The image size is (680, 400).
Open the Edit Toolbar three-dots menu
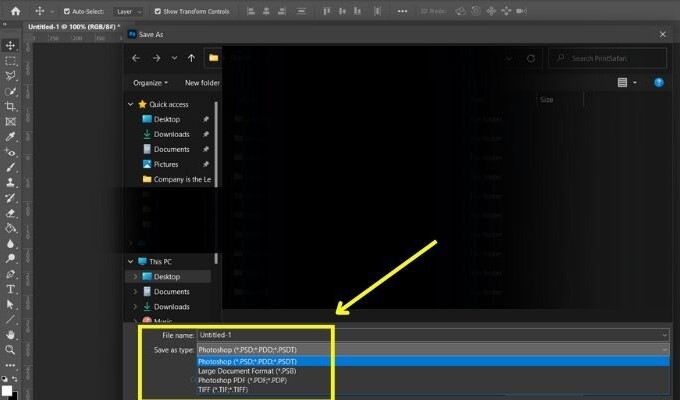10,365
